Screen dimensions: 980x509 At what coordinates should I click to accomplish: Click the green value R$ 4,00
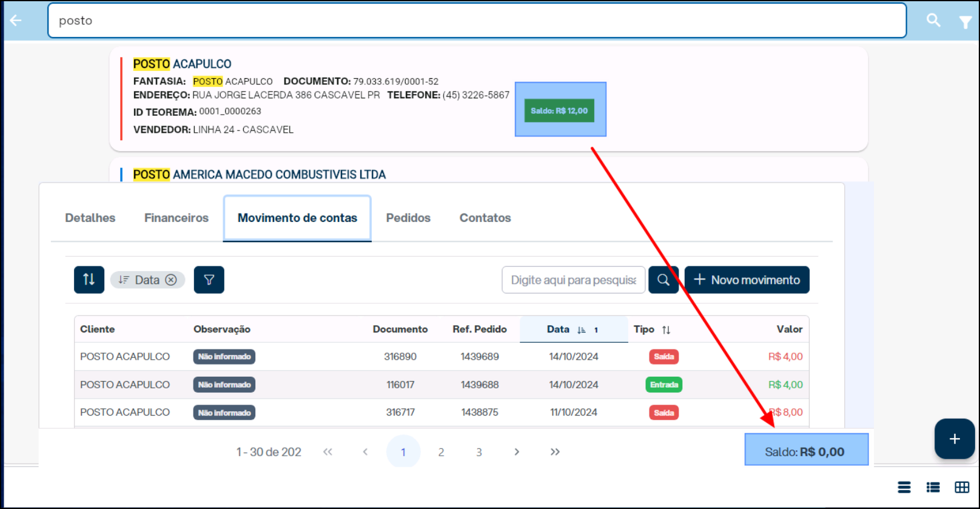(x=785, y=385)
